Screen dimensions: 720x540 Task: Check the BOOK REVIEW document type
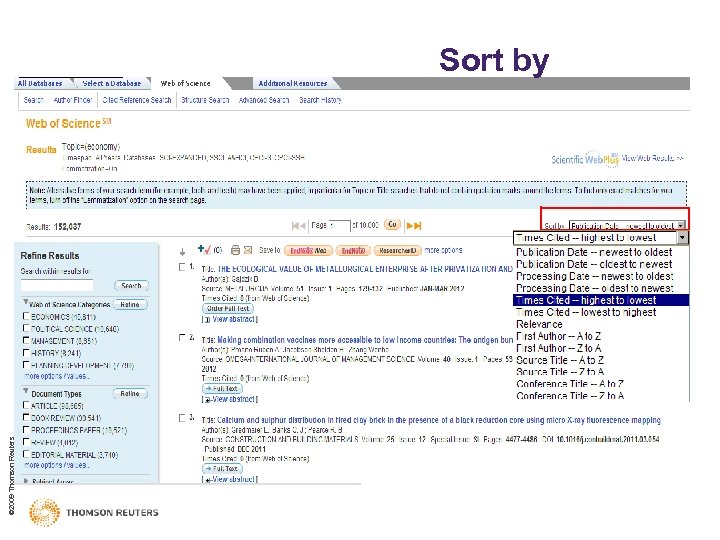coord(26,417)
